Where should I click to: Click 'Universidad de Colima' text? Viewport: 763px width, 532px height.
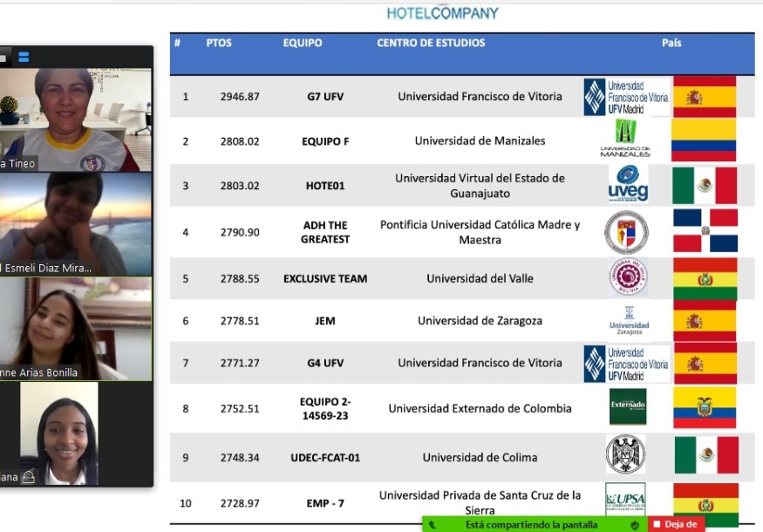[480, 458]
